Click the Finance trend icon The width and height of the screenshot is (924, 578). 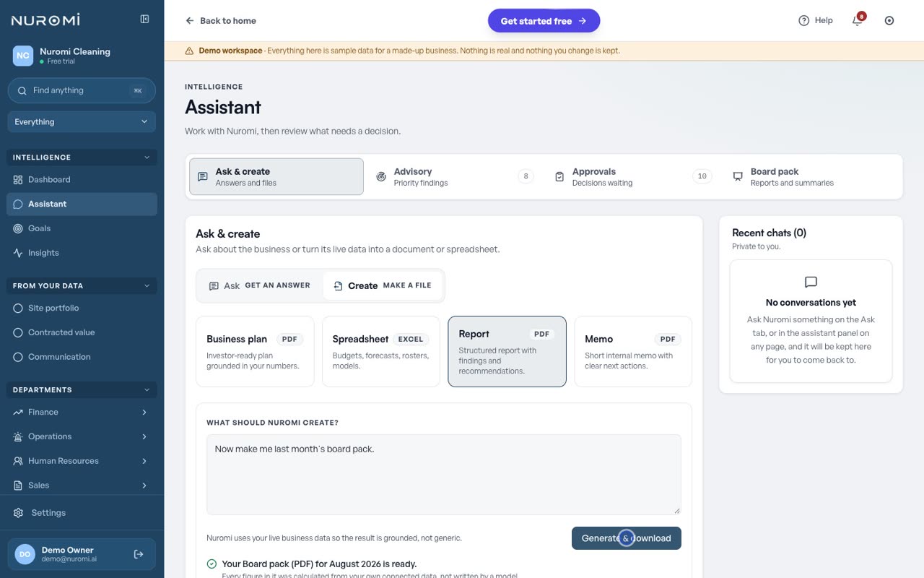click(18, 412)
